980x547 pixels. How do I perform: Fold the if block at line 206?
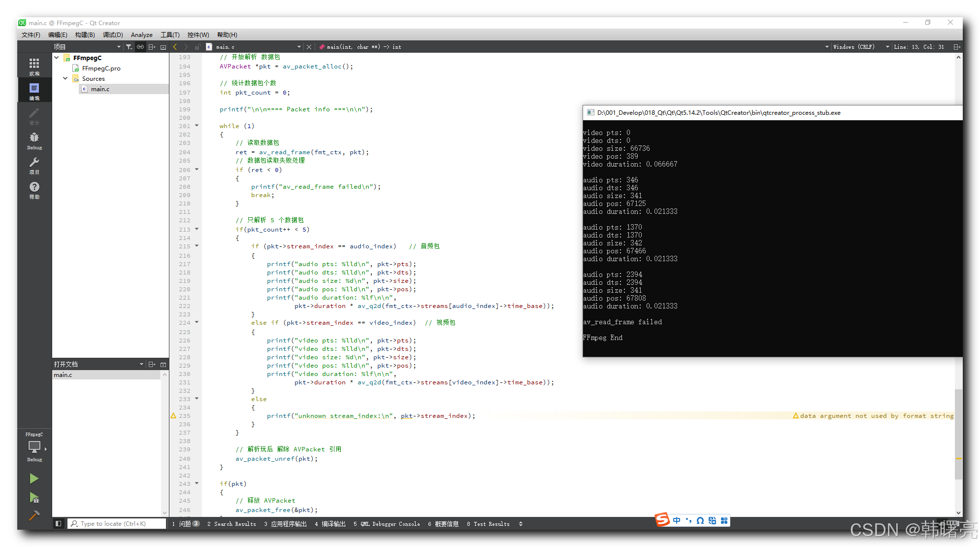click(x=196, y=169)
